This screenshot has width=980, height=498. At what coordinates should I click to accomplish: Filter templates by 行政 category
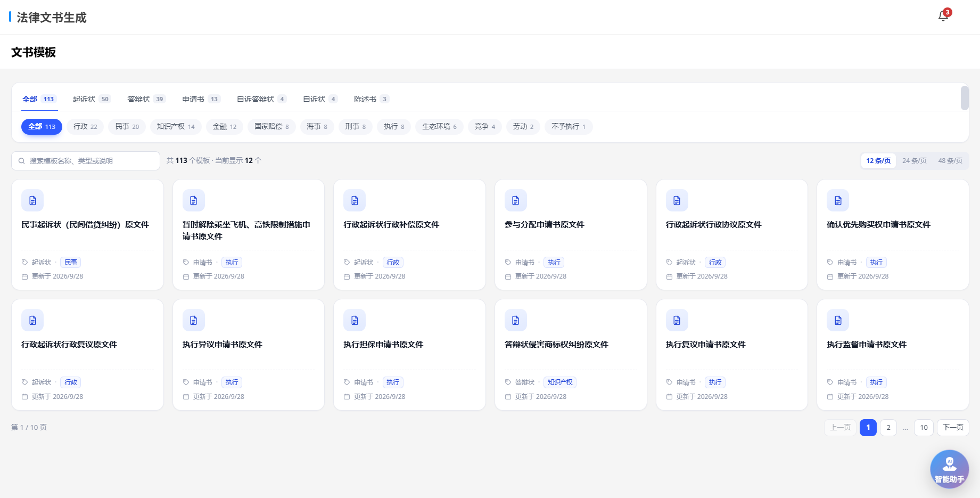click(x=85, y=127)
